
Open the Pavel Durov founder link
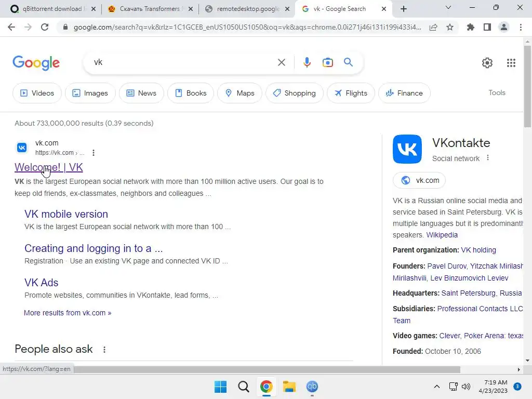446,266
